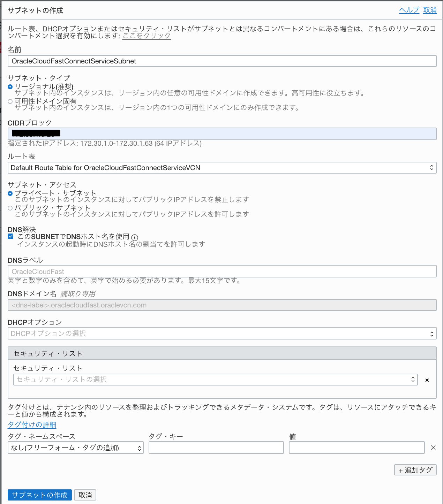Open the ルート表 dropdown showing Default Route Table
The width and height of the screenshot is (443, 504).
tap(222, 168)
